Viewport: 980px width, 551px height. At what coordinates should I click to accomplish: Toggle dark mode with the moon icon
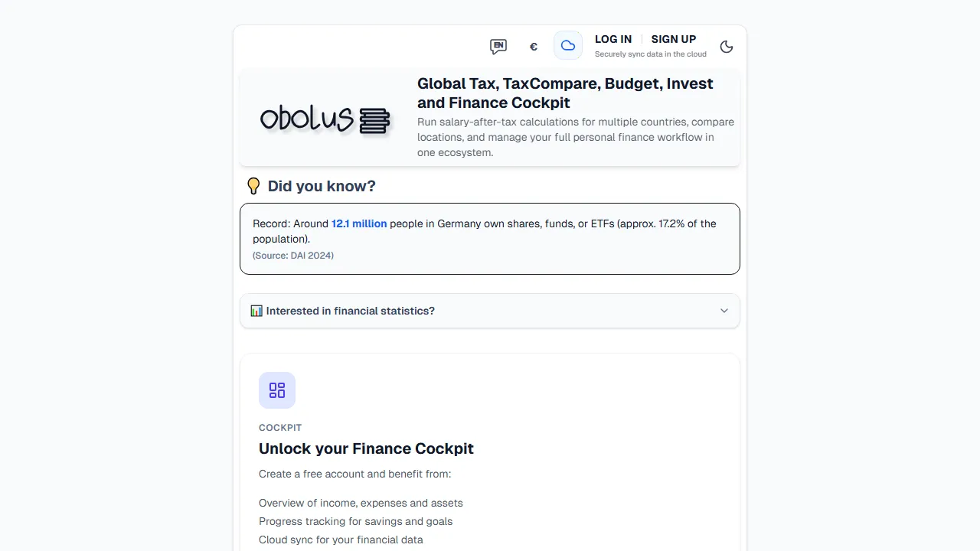pos(727,46)
